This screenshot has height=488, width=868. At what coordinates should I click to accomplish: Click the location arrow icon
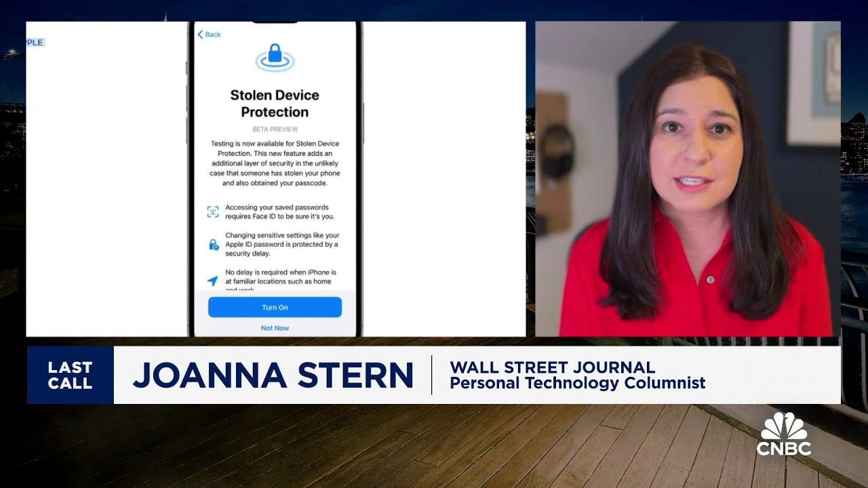(213, 281)
